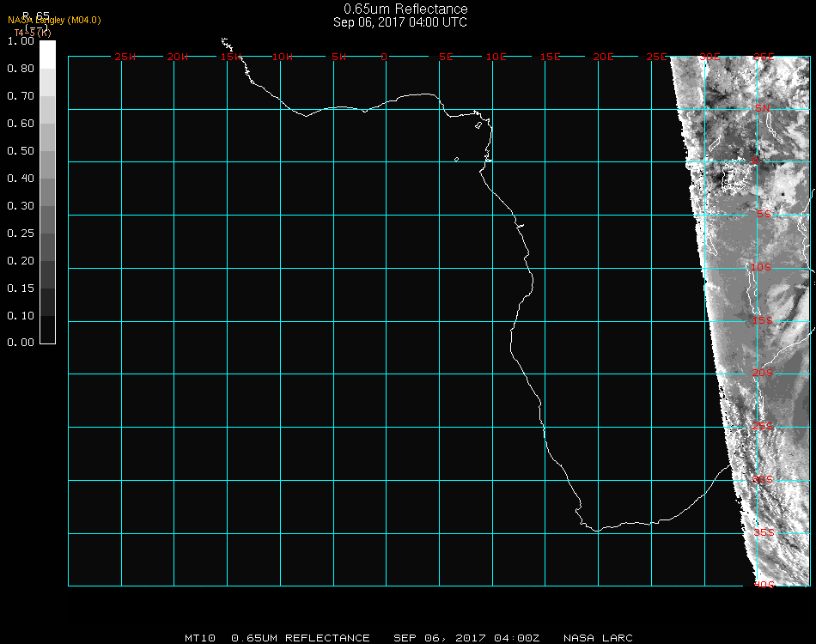
Task: Click the 5N latitude label
Action: click(763, 108)
